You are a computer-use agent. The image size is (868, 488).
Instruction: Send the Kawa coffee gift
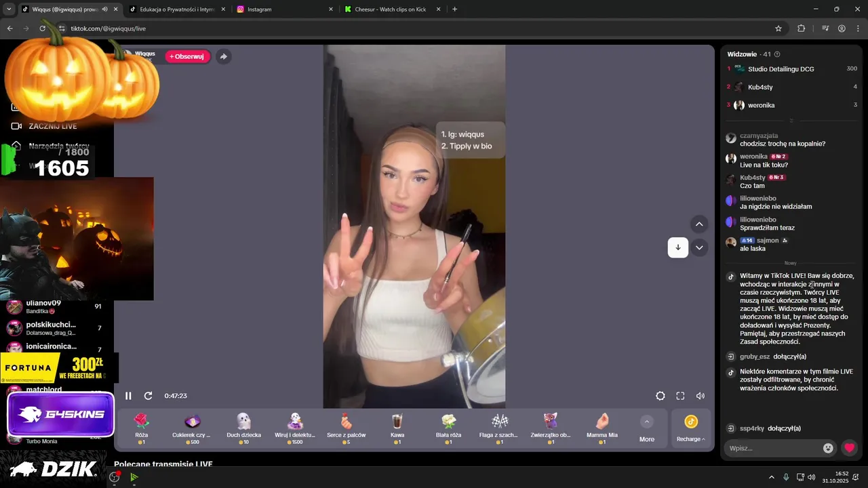click(x=397, y=428)
